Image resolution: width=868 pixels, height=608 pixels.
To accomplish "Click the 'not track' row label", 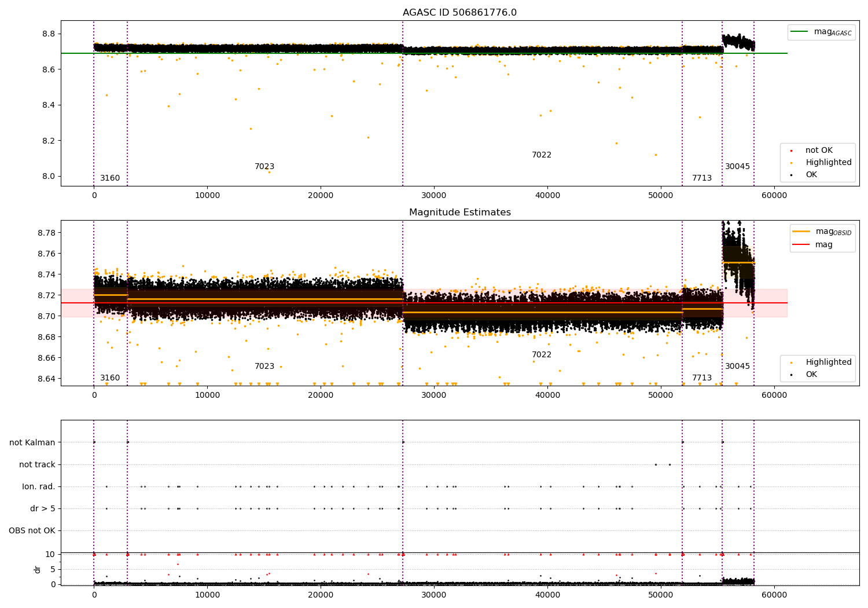I will pyautogui.click(x=37, y=465).
